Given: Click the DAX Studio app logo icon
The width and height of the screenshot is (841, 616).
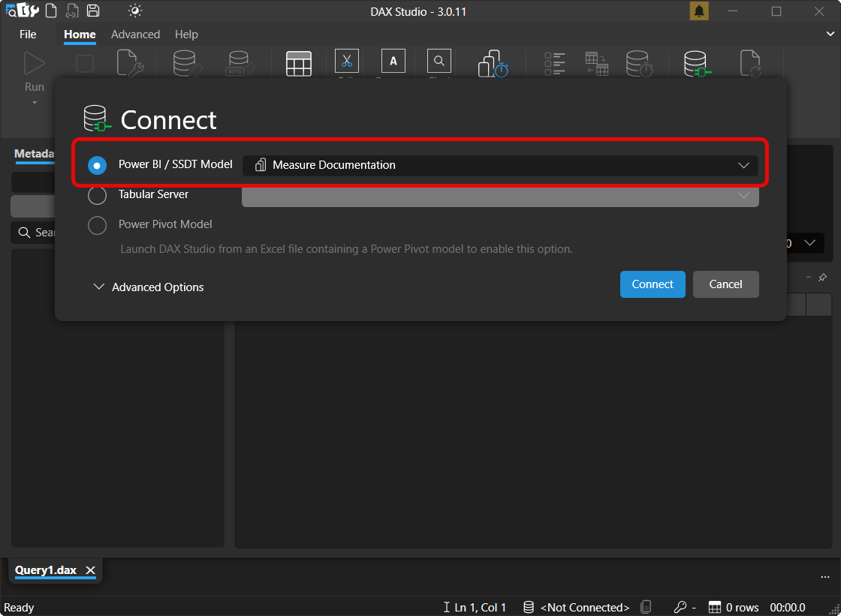Looking at the screenshot, I should 23,11.
